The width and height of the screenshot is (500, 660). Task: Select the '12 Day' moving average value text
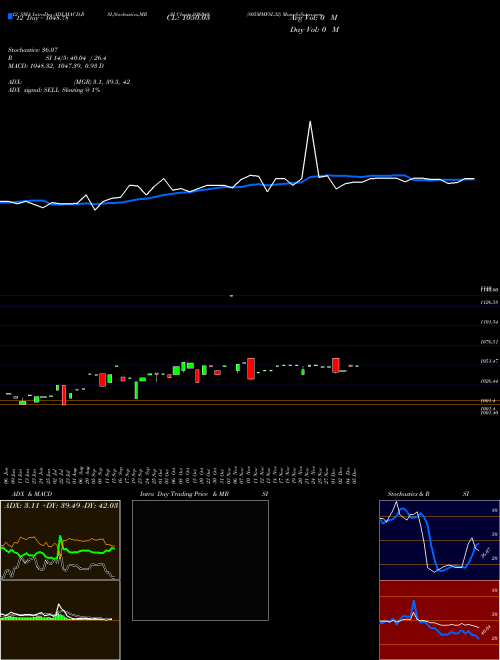[x=42, y=18]
